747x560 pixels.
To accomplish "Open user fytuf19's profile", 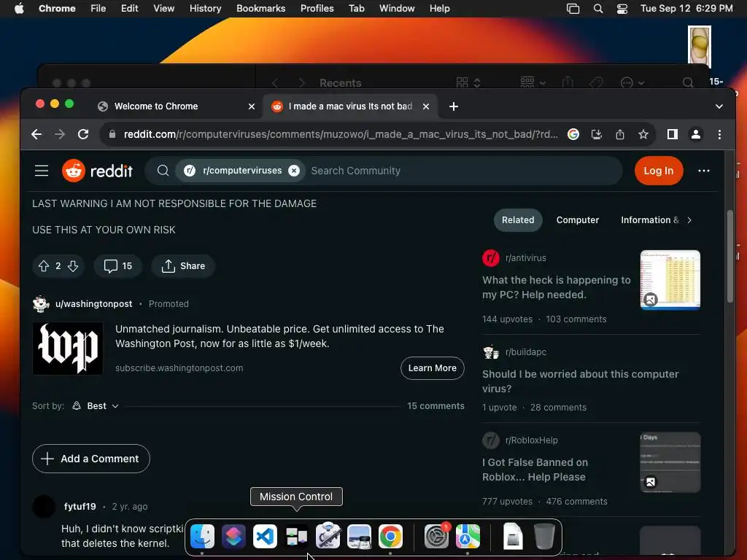I will point(80,506).
